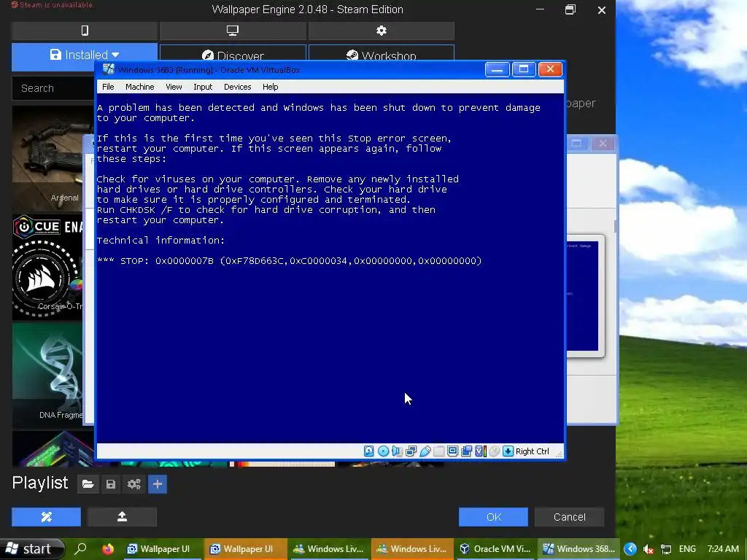Click the upload arrow button in Wallpaper Engine
The width and height of the screenshot is (747, 560).
pos(122,517)
